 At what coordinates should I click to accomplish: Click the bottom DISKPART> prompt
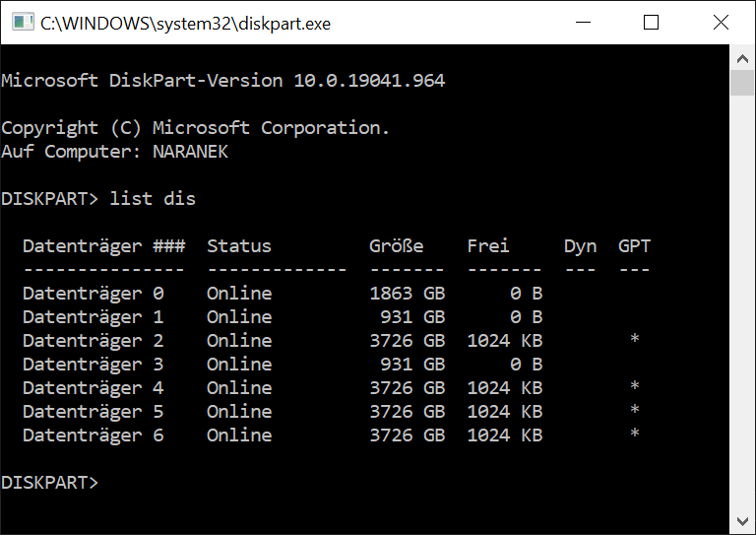(x=49, y=483)
